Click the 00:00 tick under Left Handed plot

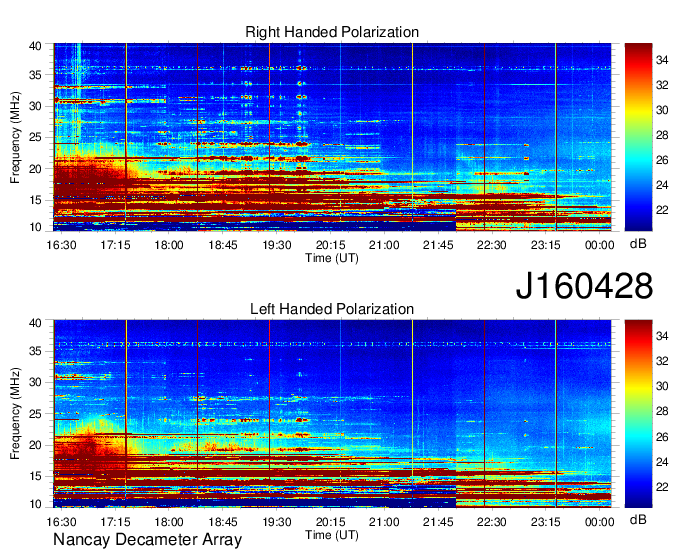pos(599,522)
